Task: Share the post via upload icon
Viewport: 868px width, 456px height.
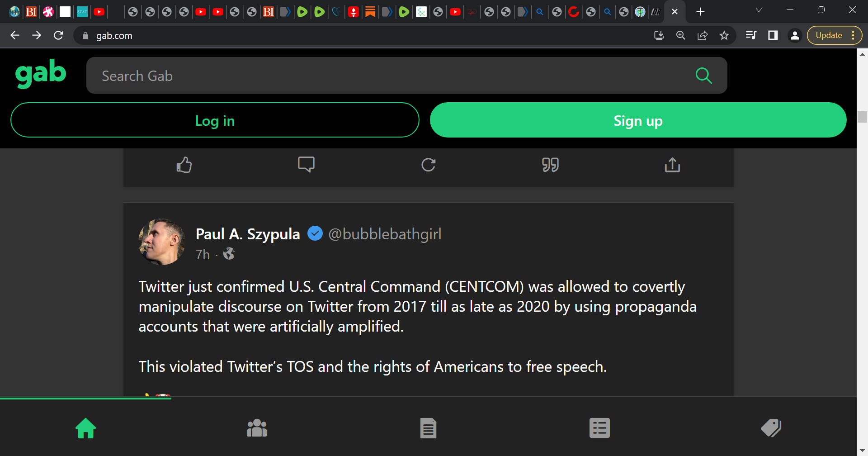Action: pyautogui.click(x=672, y=165)
